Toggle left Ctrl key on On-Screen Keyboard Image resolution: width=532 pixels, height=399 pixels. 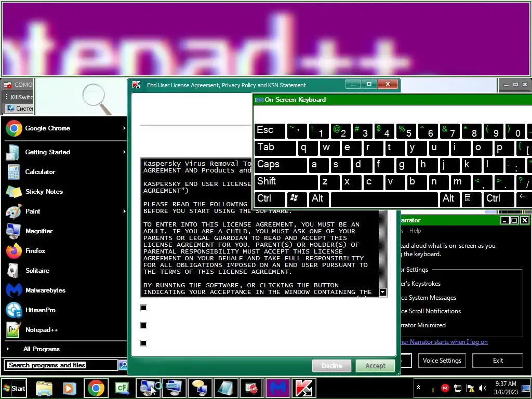click(x=270, y=199)
